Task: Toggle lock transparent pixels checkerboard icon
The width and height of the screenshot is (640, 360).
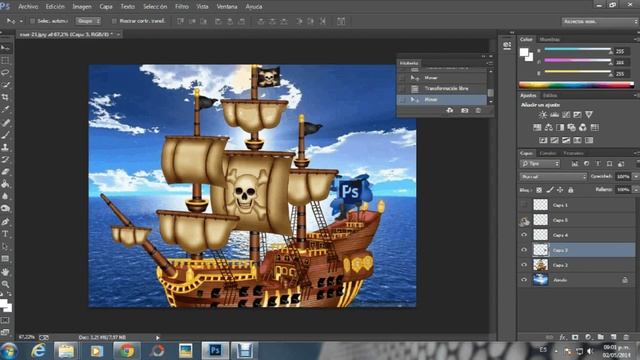Action: point(539,190)
